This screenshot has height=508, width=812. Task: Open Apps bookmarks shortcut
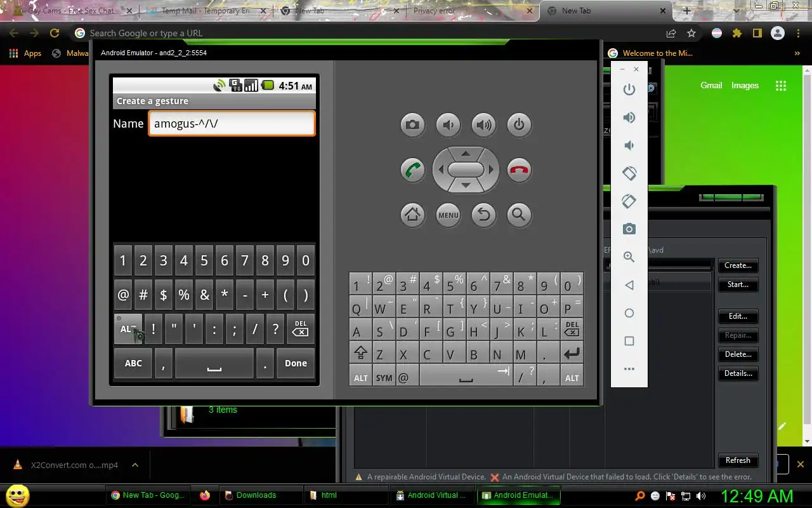pos(26,53)
